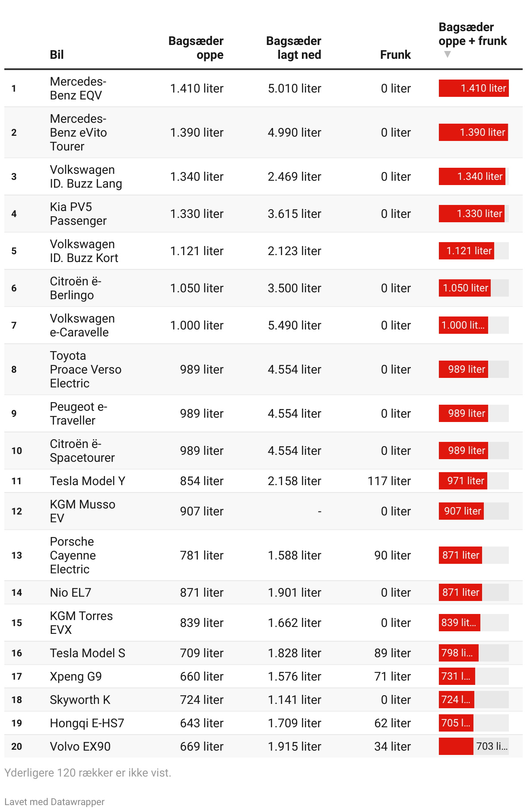Sort table by the Bil column header
The image size is (527, 812).
[x=57, y=54]
